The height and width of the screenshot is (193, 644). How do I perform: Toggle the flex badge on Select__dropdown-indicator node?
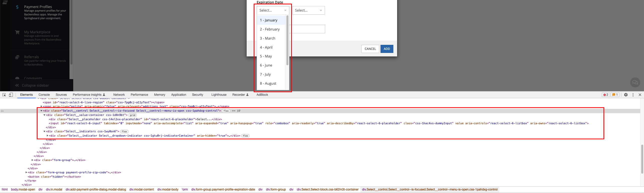tap(245, 136)
